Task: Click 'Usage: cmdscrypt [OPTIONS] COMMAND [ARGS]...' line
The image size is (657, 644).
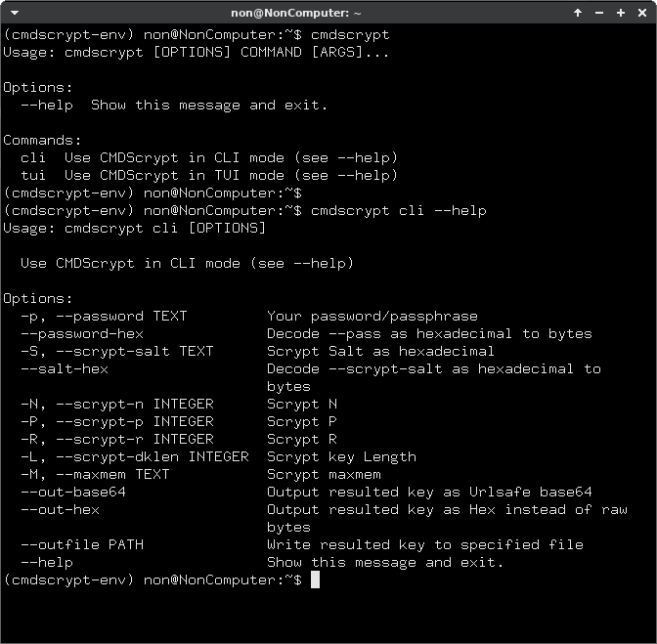Action: pyautogui.click(x=197, y=53)
